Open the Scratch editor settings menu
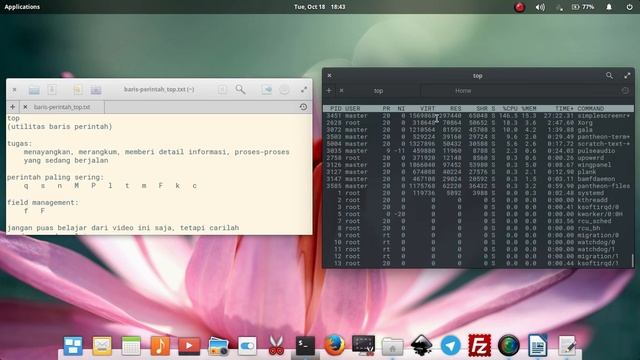 click(284, 89)
